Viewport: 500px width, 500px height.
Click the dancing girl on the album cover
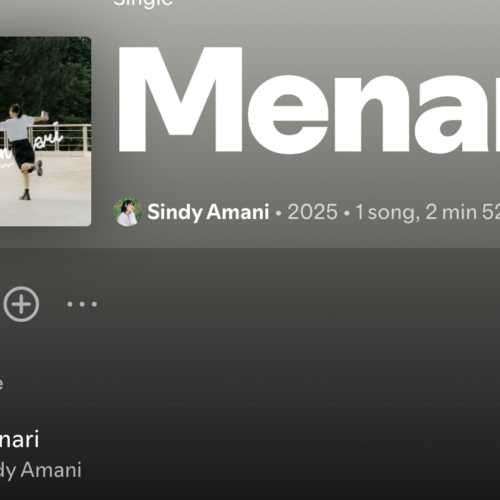click(x=23, y=152)
